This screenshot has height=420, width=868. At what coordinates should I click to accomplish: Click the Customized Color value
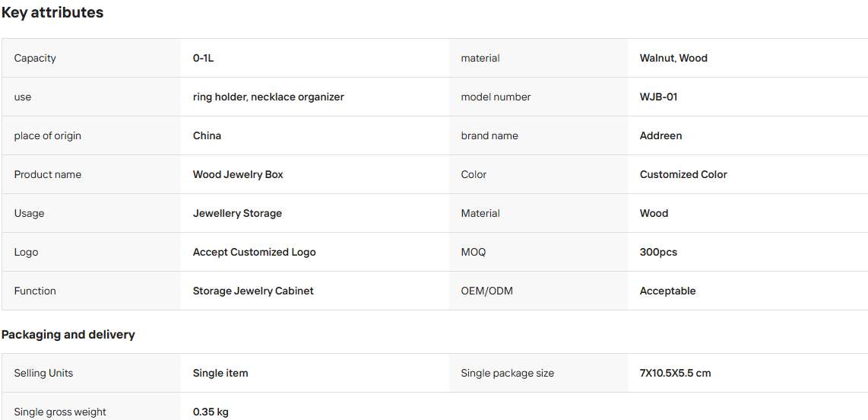(x=683, y=174)
